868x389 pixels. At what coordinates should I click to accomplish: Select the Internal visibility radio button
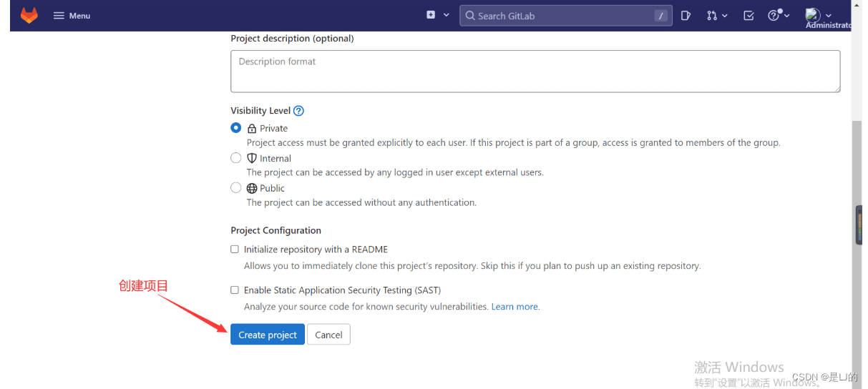236,158
